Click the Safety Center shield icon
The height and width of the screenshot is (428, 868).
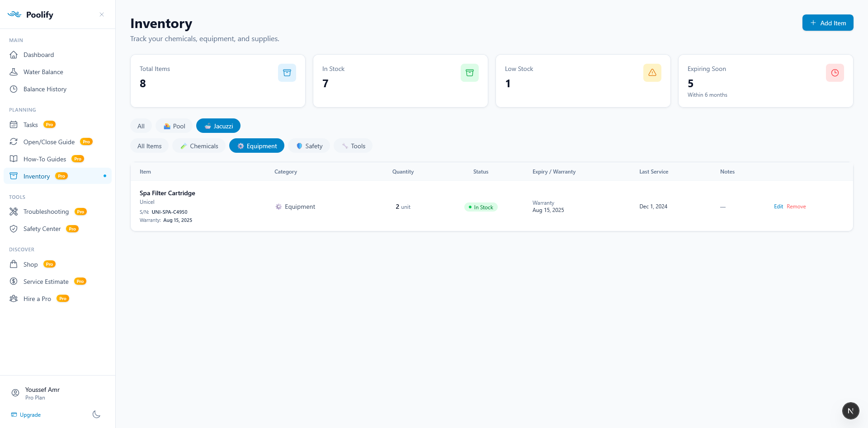(x=14, y=229)
